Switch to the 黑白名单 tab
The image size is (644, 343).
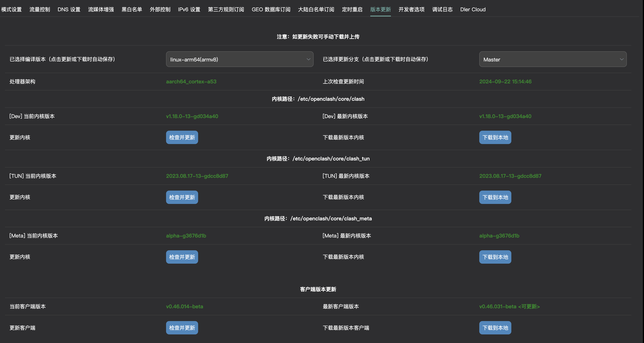(132, 10)
